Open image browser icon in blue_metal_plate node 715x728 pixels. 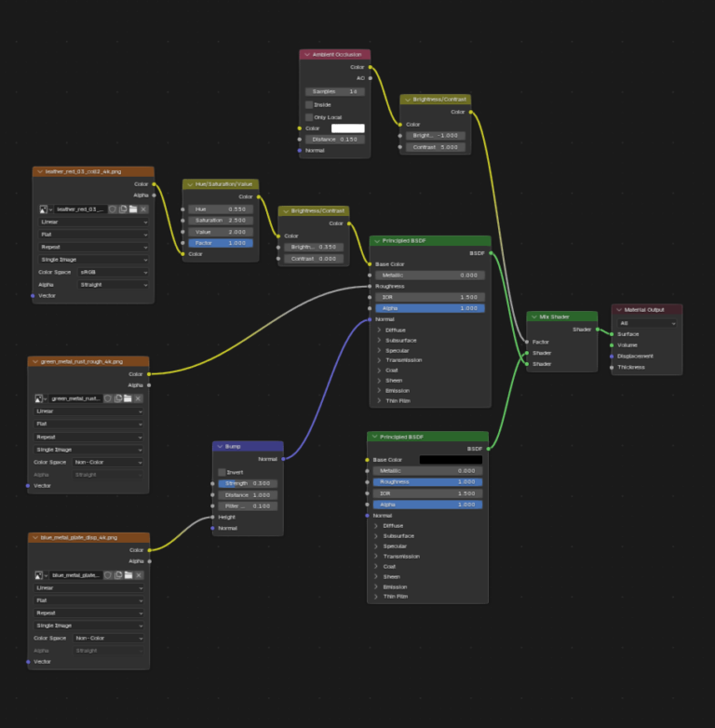pyautogui.click(x=41, y=575)
